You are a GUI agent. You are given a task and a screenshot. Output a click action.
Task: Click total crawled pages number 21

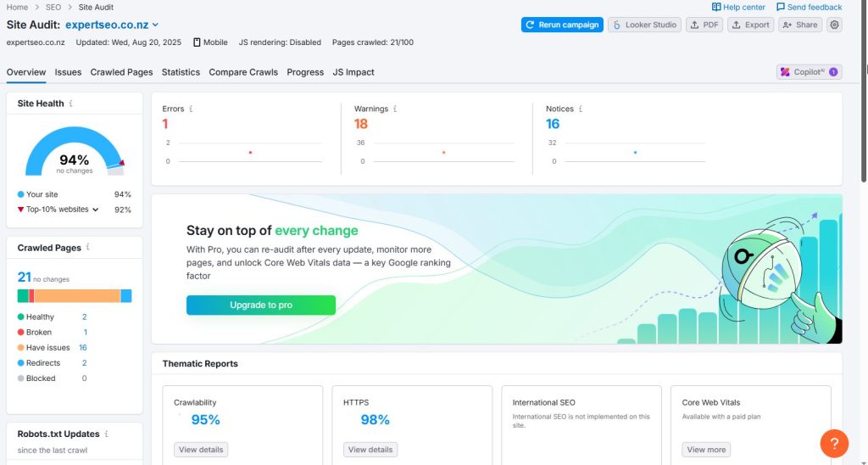24,277
